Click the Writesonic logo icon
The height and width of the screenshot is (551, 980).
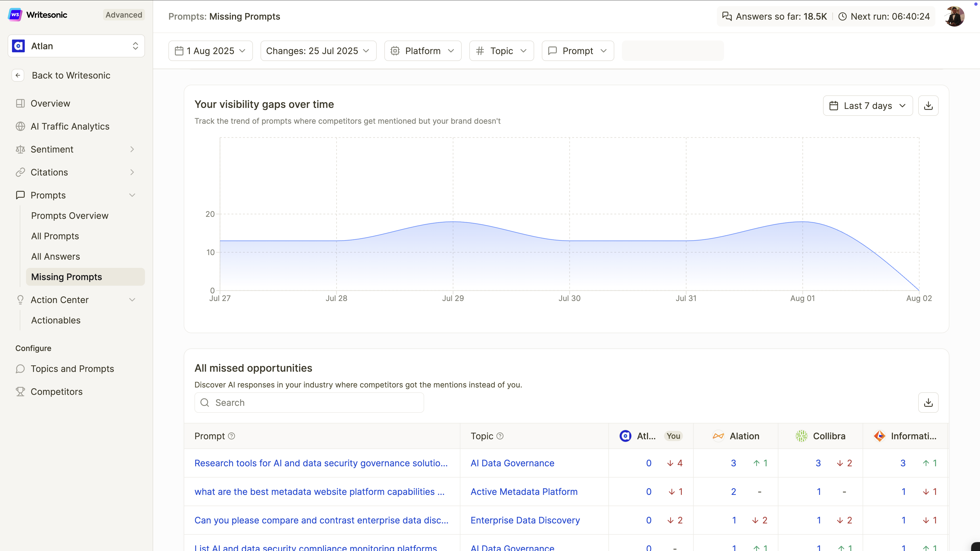coord(15,15)
